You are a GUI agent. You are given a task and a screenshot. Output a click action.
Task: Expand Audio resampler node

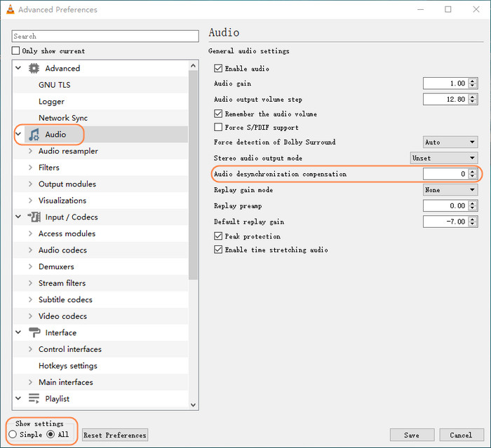tap(30, 151)
